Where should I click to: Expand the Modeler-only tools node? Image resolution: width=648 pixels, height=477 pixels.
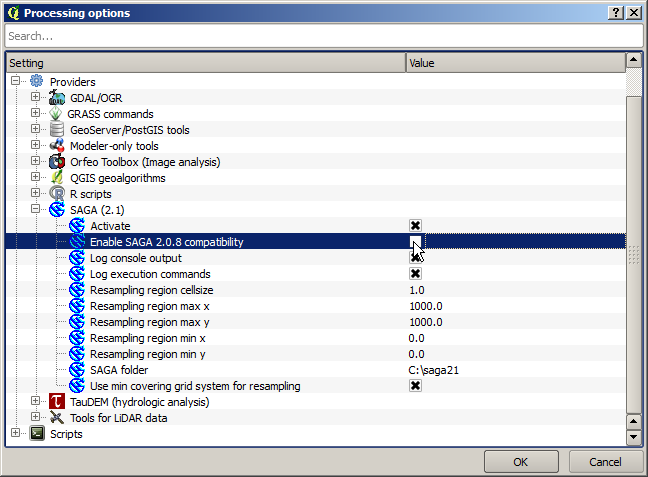click(x=36, y=146)
